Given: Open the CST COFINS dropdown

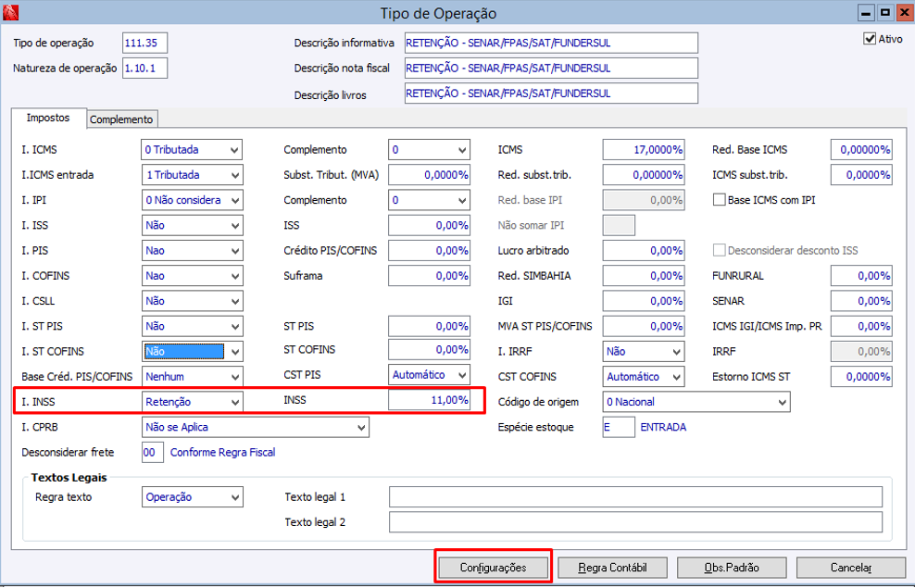Looking at the screenshot, I should [x=643, y=377].
